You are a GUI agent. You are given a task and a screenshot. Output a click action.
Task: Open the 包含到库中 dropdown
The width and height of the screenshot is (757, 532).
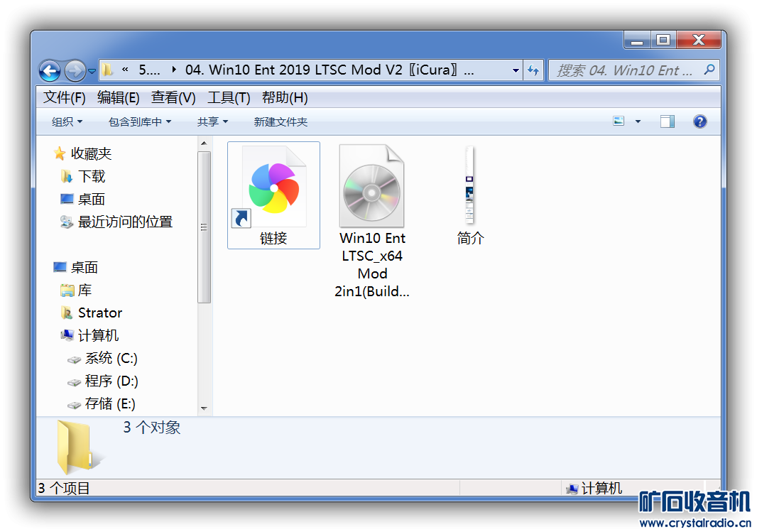tap(139, 121)
